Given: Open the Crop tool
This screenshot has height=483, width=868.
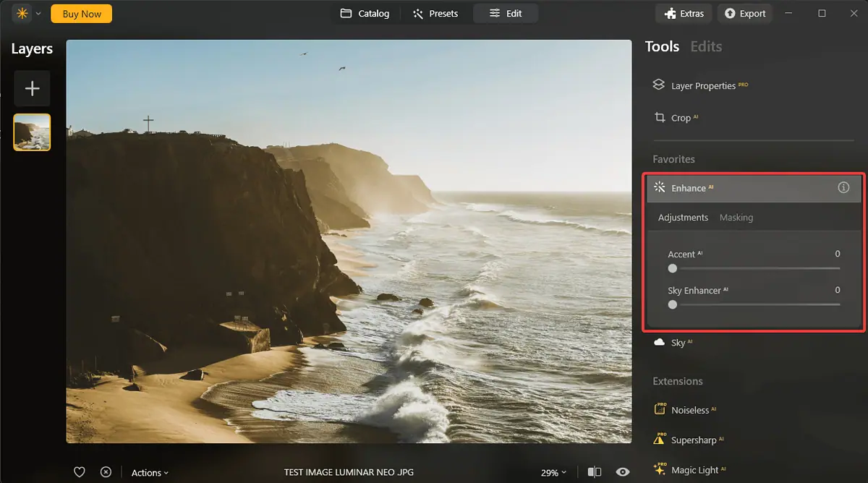Looking at the screenshot, I should coord(680,118).
